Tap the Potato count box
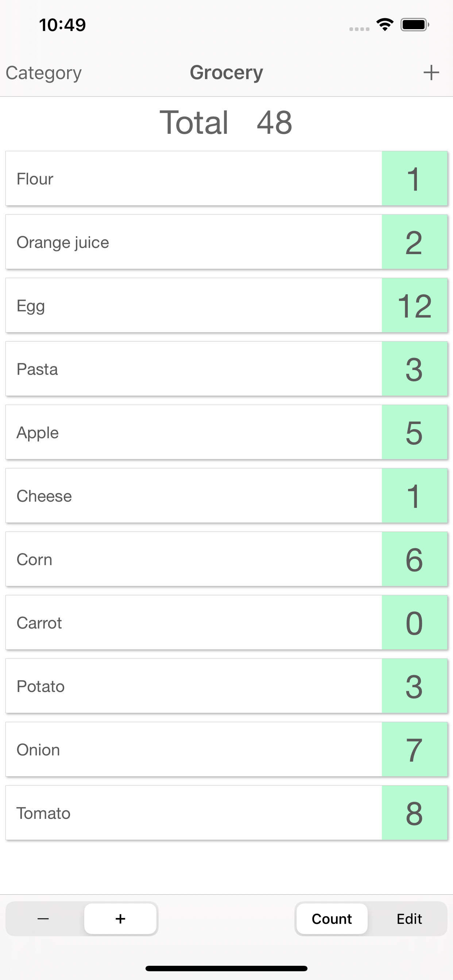The height and width of the screenshot is (980, 453). point(414,686)
